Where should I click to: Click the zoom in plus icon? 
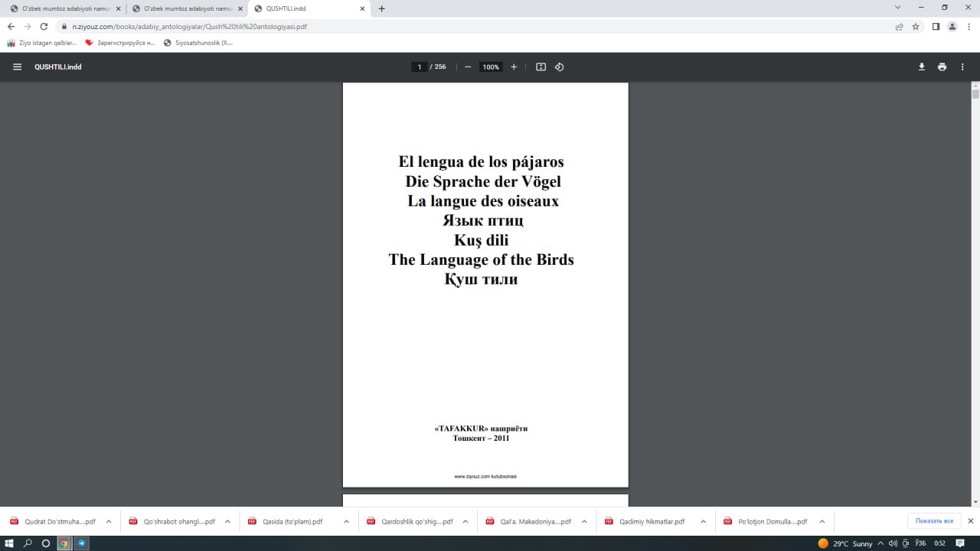514,67
